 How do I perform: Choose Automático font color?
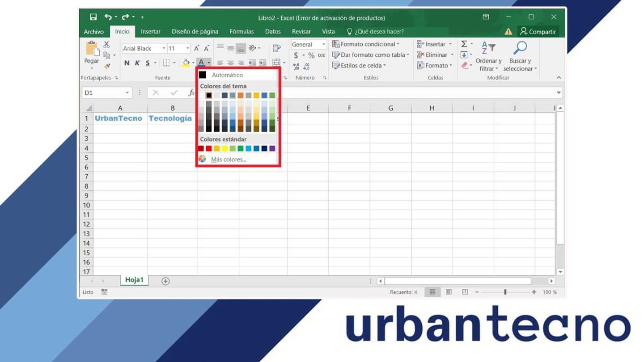[x=237, y=75]
